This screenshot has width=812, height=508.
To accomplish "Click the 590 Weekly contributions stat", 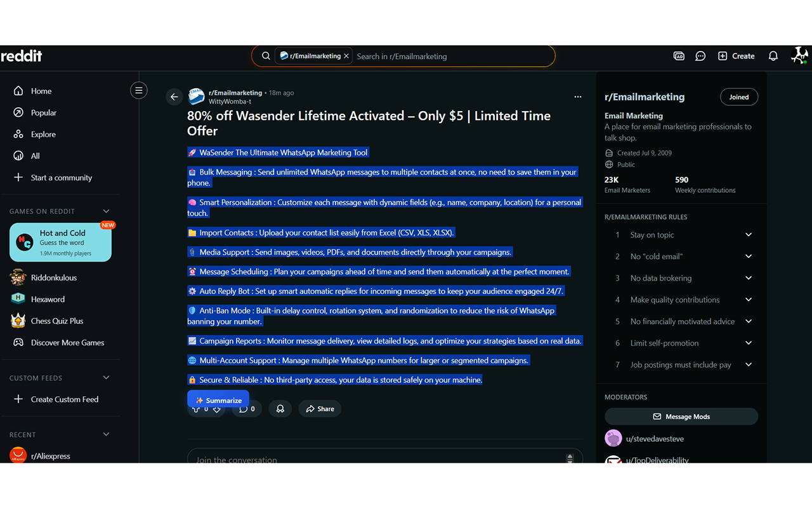I will point(705,184).
